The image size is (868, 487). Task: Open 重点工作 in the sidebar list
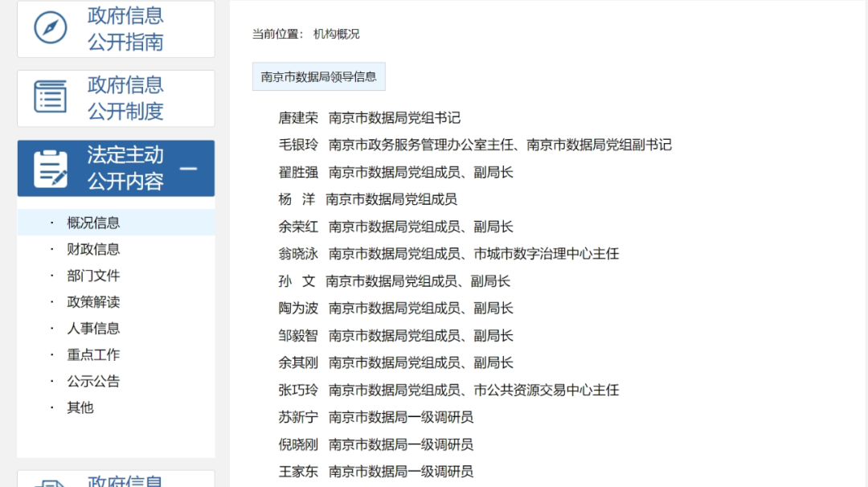[93, 354]
